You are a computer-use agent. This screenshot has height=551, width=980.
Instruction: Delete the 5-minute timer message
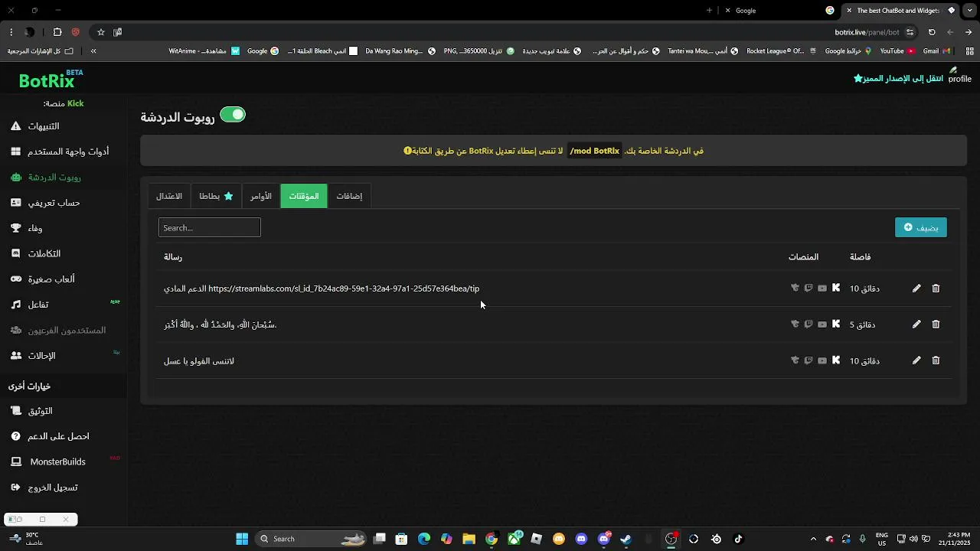[x=936, y=324]
